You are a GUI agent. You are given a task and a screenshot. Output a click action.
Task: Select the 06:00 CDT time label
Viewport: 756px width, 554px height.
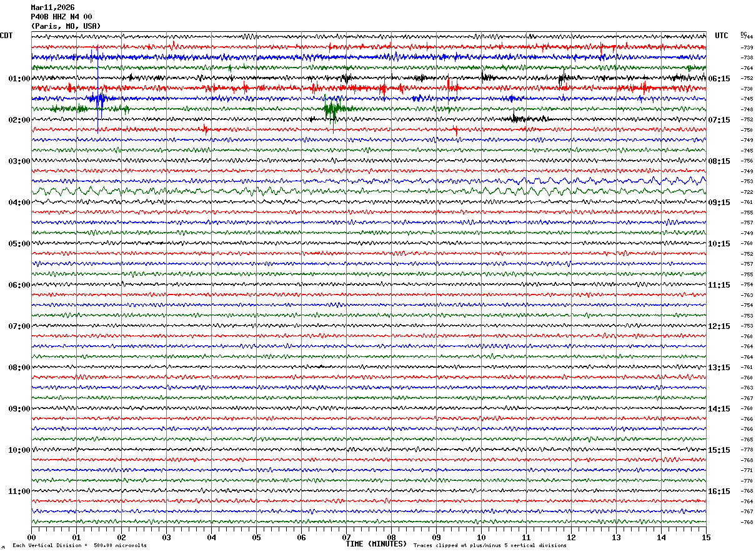tap(19, 285)
